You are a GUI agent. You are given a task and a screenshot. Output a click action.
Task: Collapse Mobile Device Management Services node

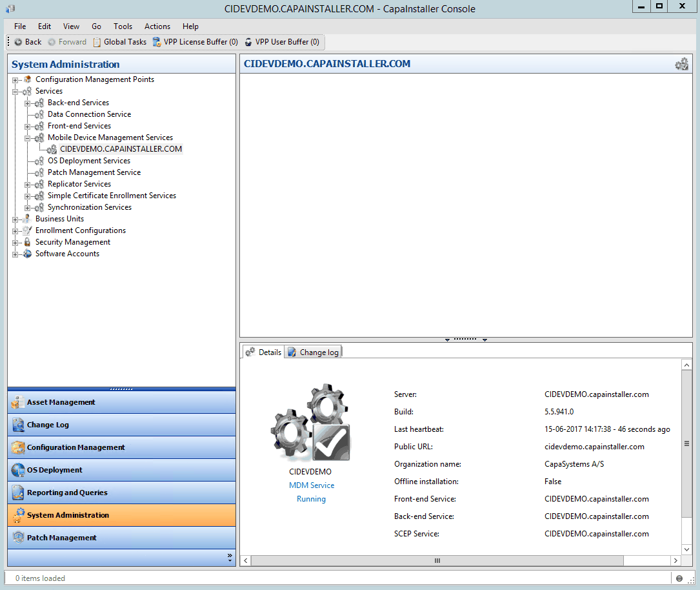click(28, 138)
